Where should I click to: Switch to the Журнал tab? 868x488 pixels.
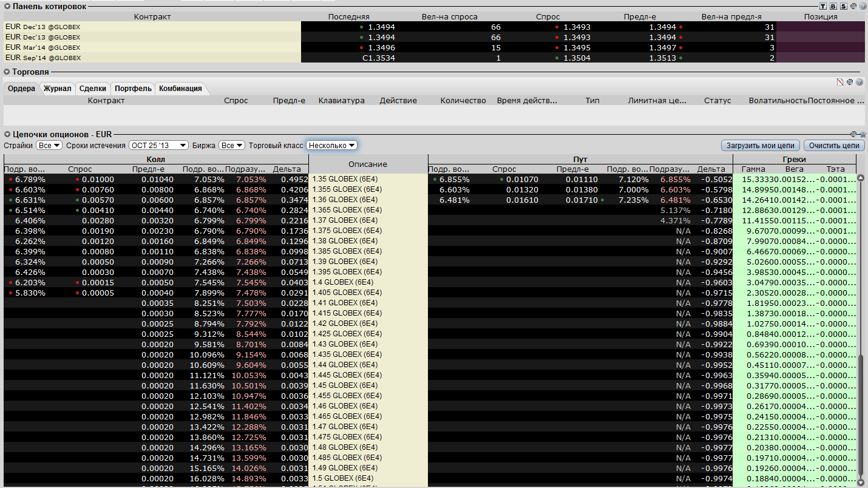(57, 89)
